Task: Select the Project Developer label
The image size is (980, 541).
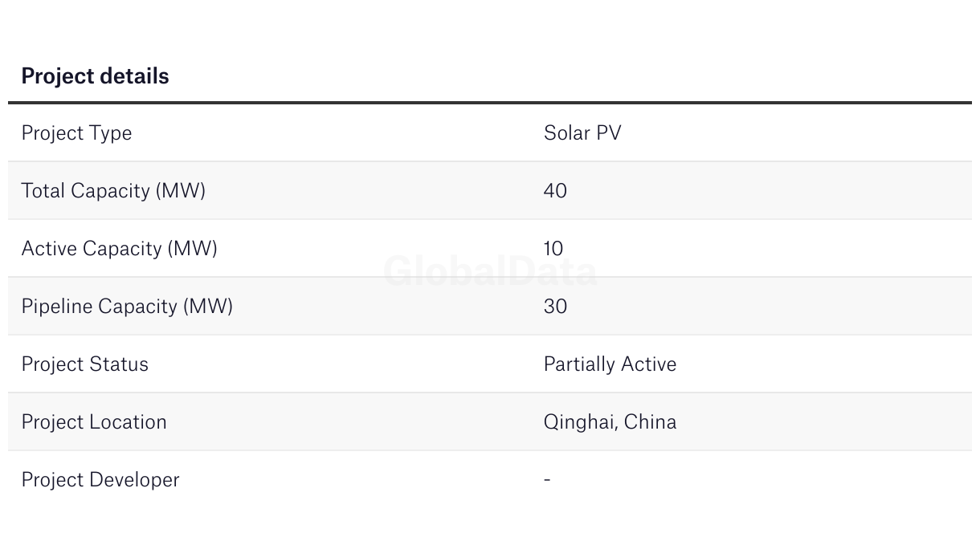Action: point(100,480)
